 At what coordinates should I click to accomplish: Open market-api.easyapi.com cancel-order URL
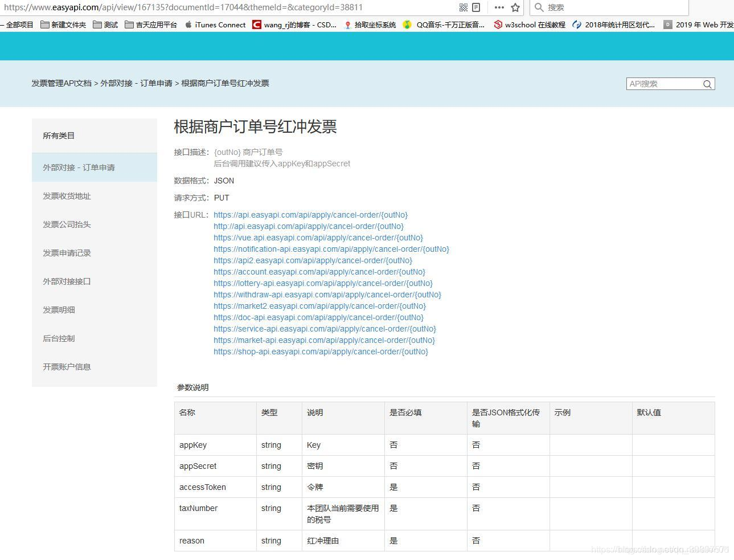(x=325, y=340)
